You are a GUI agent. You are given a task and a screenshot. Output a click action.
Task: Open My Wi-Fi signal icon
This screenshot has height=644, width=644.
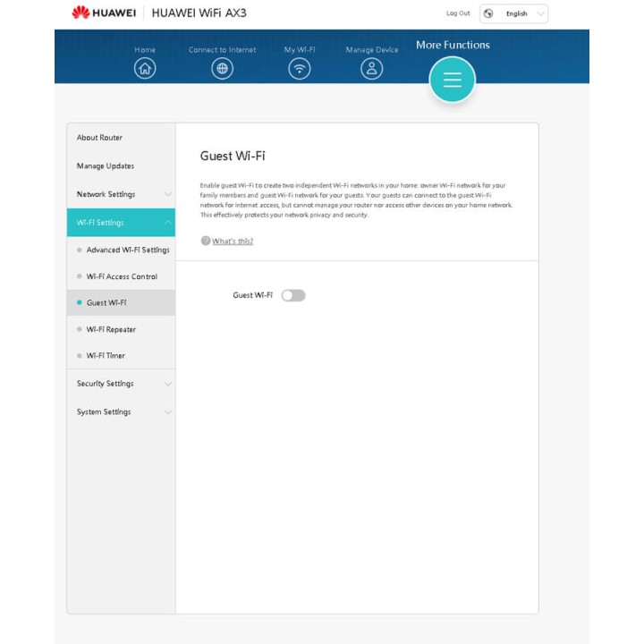point(300,68)
